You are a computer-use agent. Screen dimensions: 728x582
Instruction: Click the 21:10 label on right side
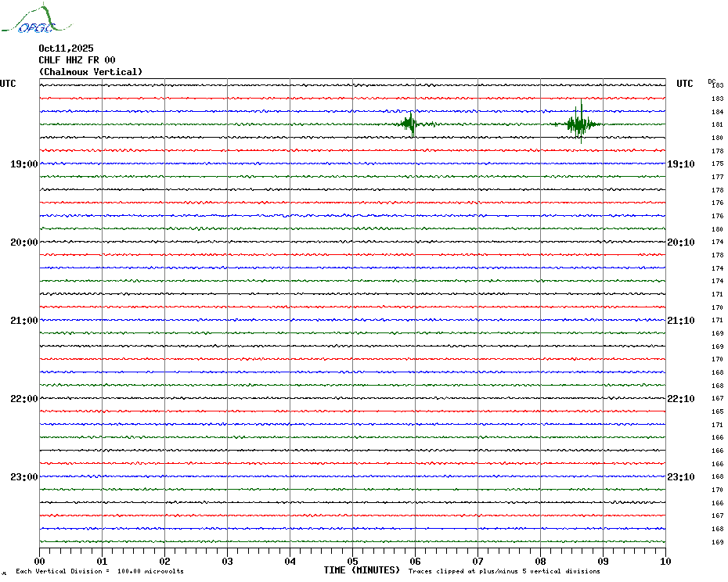point(680,321)
